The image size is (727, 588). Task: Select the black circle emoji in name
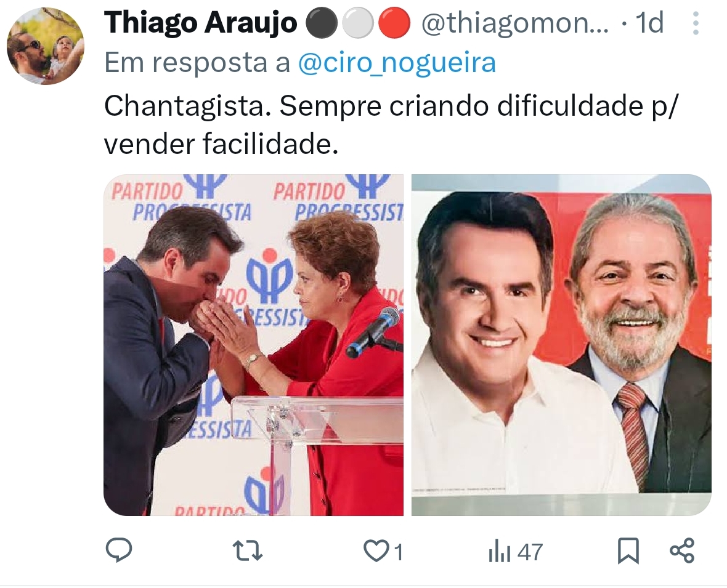tap(322, 23)
